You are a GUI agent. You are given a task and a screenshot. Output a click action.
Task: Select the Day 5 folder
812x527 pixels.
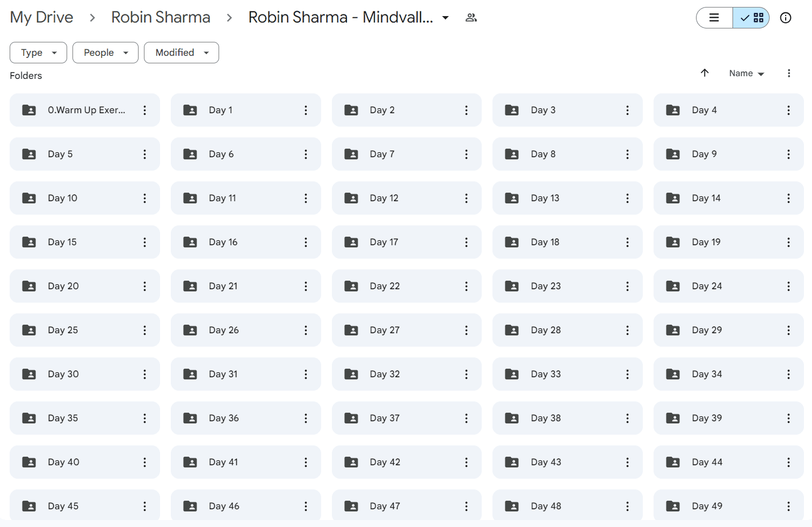85,154
